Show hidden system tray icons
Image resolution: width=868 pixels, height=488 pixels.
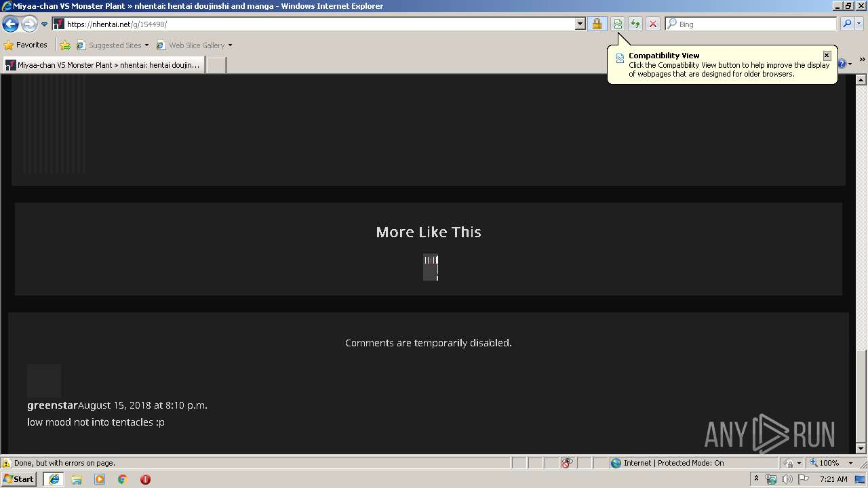point(756,479)
